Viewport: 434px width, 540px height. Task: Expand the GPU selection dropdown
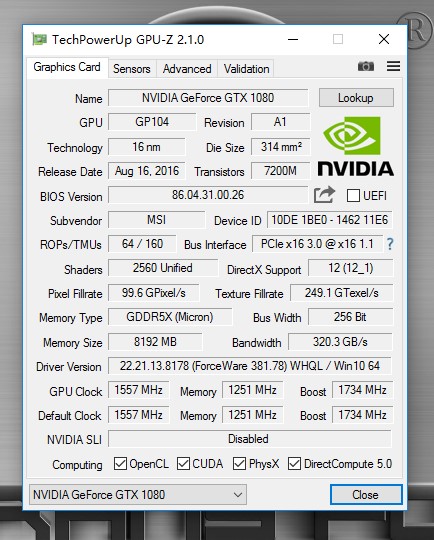coord(138,495)
